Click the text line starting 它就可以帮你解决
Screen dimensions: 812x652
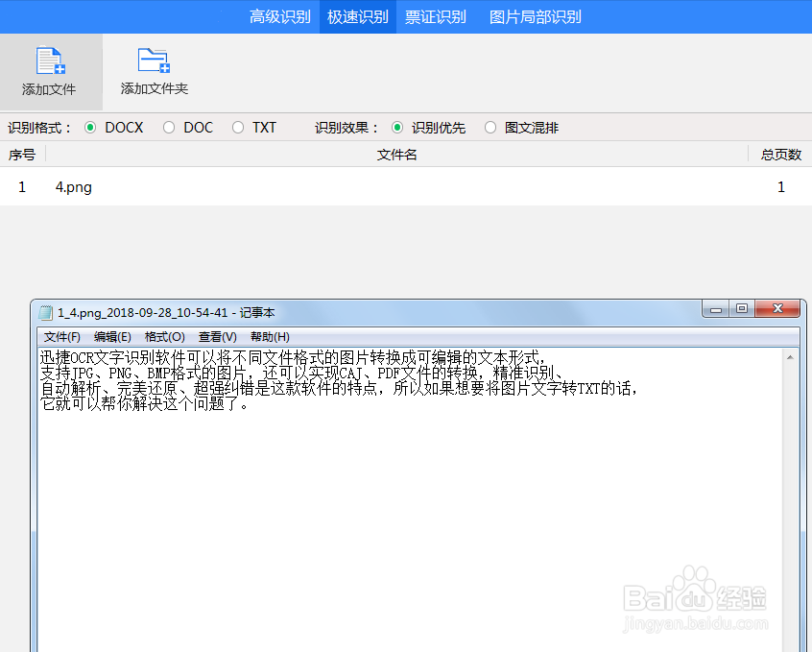tap(145, 403)
